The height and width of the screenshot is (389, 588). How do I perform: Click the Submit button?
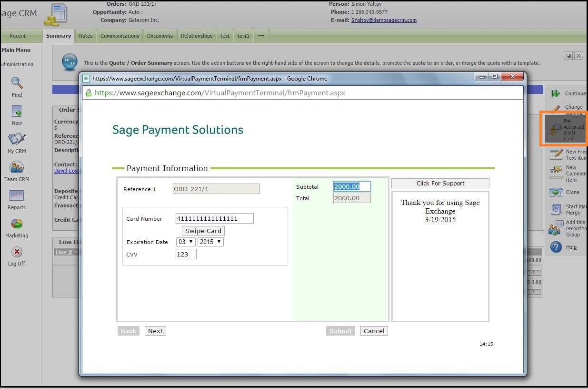click(341, 331)
